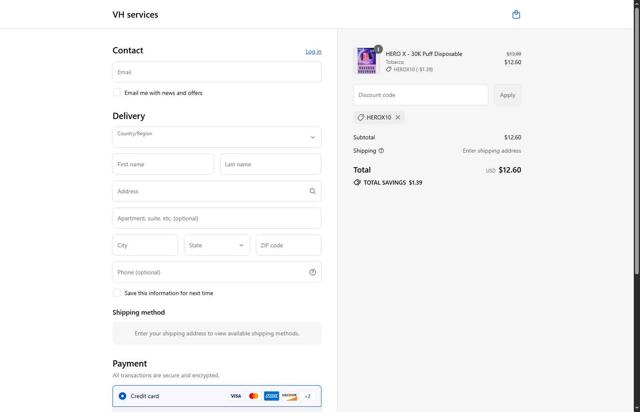Click the Subtotal $12.60 amount
Image resolution: width=640 pixels, height=412 pixels.
tap(513, 137)
